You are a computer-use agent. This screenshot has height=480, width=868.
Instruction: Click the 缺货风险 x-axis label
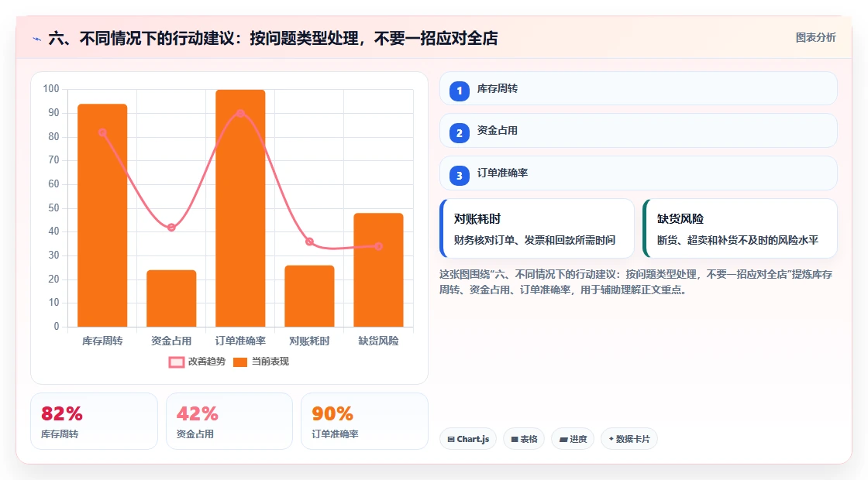(379, 341)
